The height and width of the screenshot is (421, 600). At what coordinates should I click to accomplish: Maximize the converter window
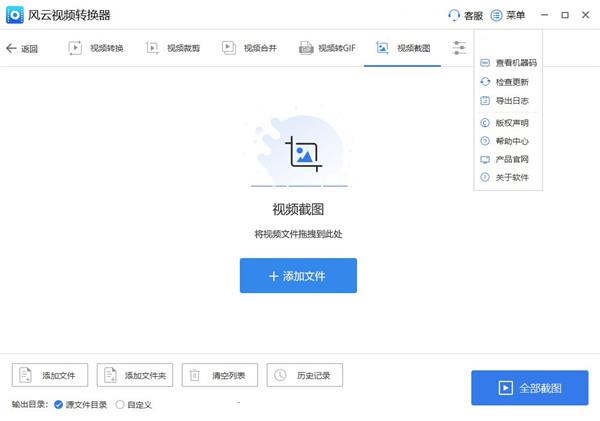tap(565, 15)
